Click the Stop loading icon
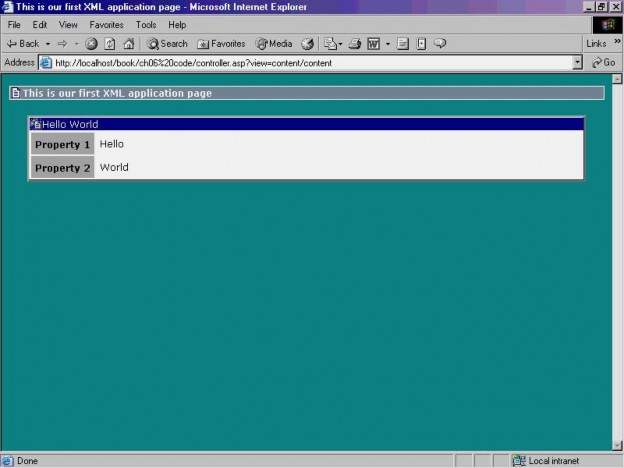Image resolution: width=624 pixels, height=468 pixels. (x=91, y=44)
